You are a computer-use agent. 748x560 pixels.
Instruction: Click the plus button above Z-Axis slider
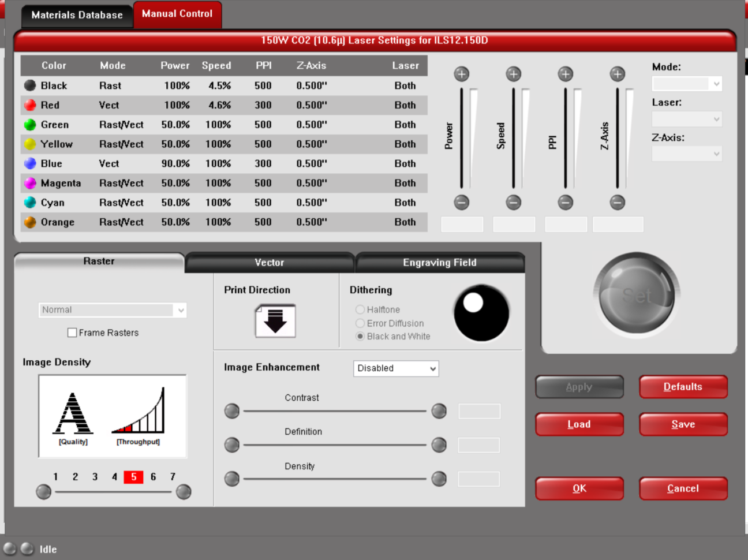[x=617, y=74]
